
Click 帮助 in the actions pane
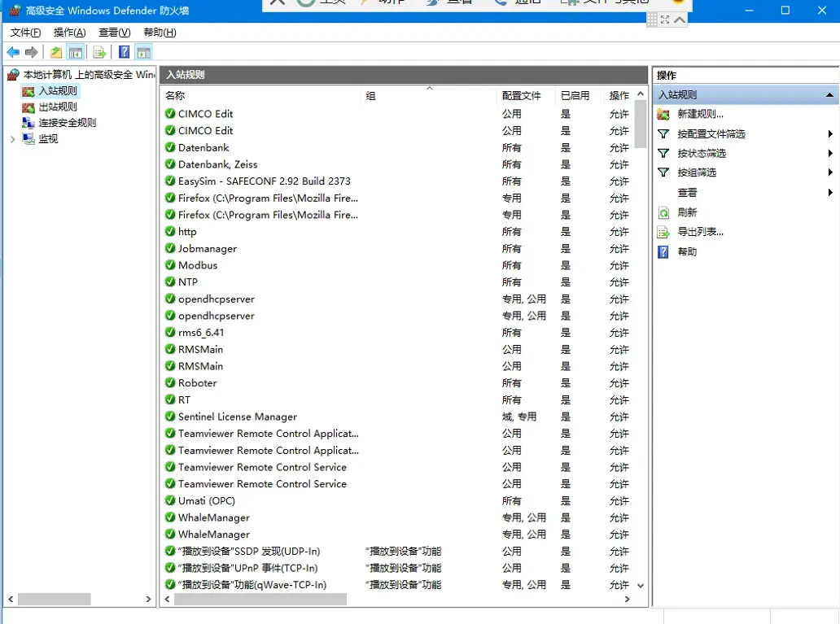687,251
